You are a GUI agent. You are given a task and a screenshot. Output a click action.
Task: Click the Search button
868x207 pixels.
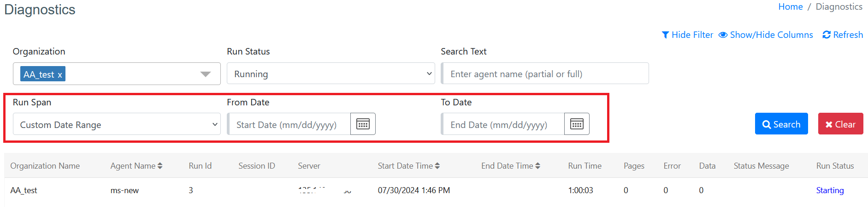pyautogui.click(x=781, y=124)
